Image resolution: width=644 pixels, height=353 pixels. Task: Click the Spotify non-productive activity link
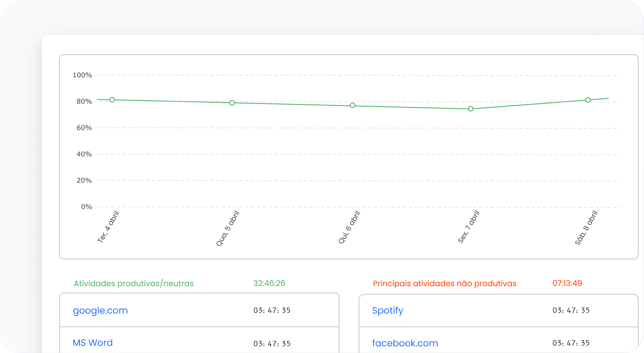coord(387,311)
